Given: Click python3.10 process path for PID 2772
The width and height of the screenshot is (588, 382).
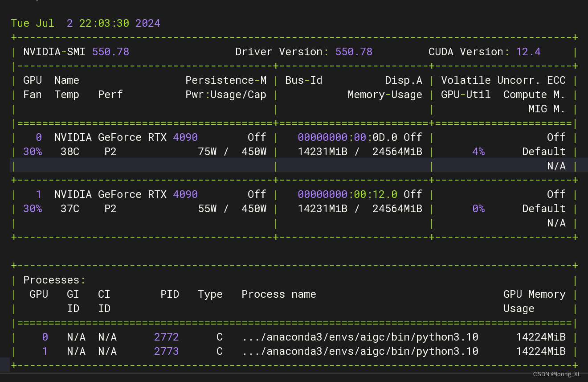Looking at the screenshot, I should click(x=360, y=337).
